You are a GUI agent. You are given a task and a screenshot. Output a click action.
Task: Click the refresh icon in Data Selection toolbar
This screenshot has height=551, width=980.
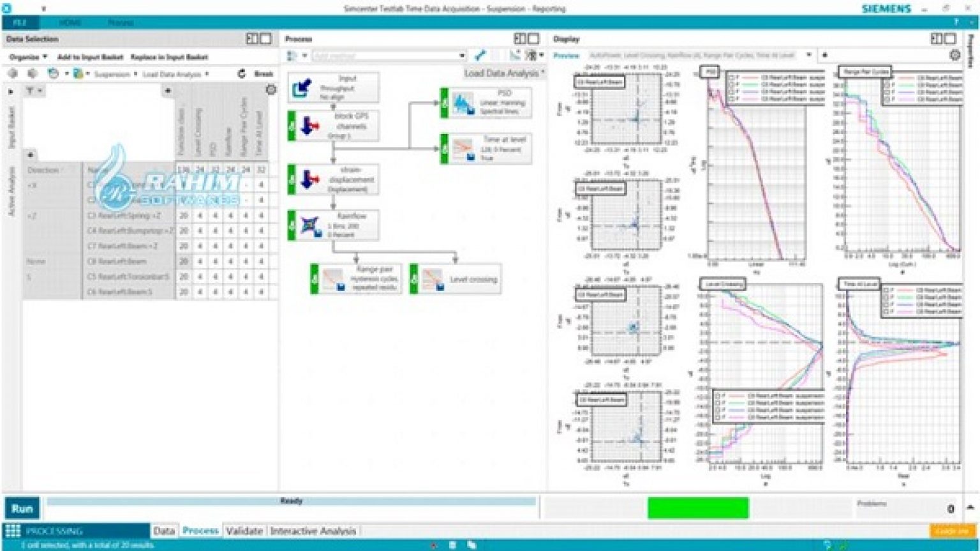tap(241, 73)
